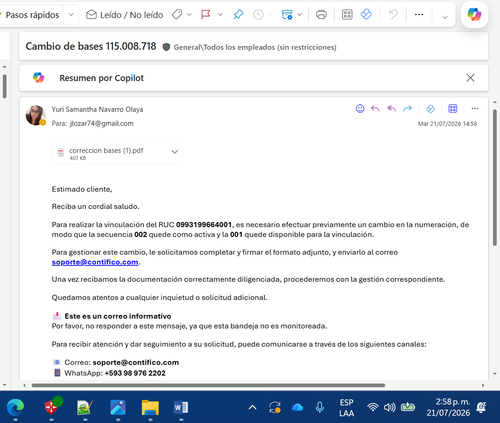Flag this message with red flag
This screenshot has width=500, height=423.
pyautogui.click(x=206, y=15)
